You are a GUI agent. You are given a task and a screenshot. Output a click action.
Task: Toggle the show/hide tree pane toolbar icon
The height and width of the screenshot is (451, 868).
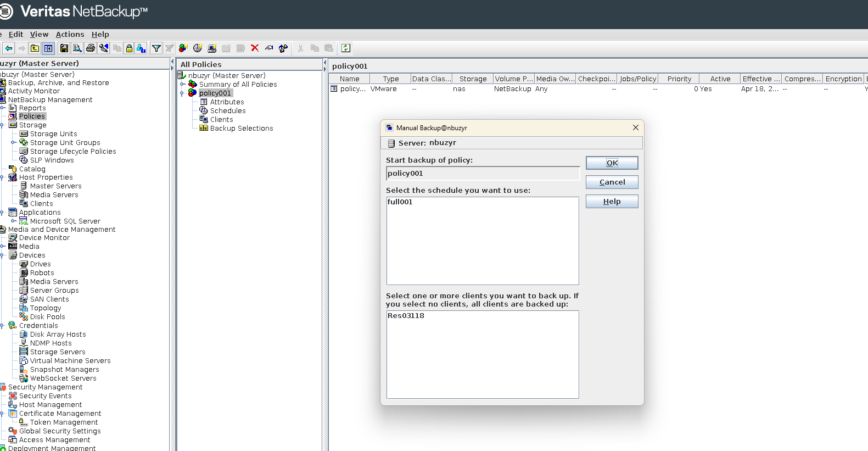(x=48, y=48)
